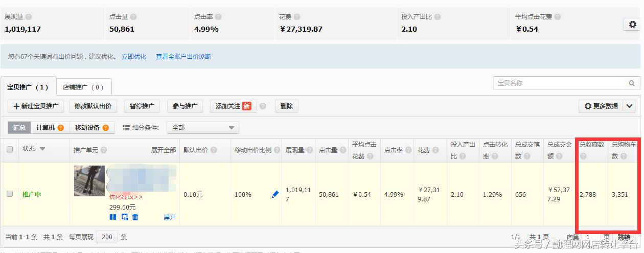Click the 1.29% conversion rate value
644x253 pixels.
(492, 195)
